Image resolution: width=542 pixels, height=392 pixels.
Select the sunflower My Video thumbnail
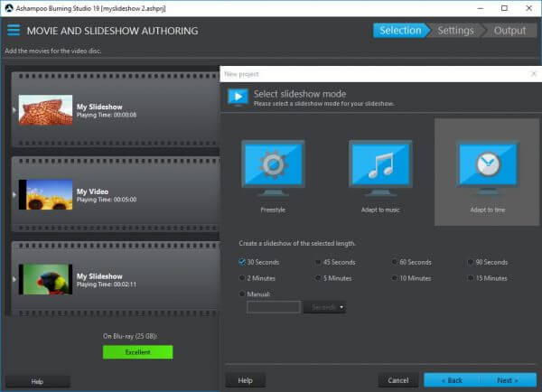pyautogui.click(x=46, y=194)
